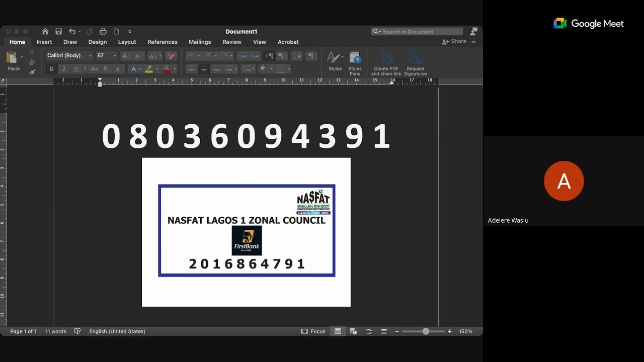Screen dimensions: 644x362
Task: Open line and paragraph spacing menu
Action: (x=247, y=69)
